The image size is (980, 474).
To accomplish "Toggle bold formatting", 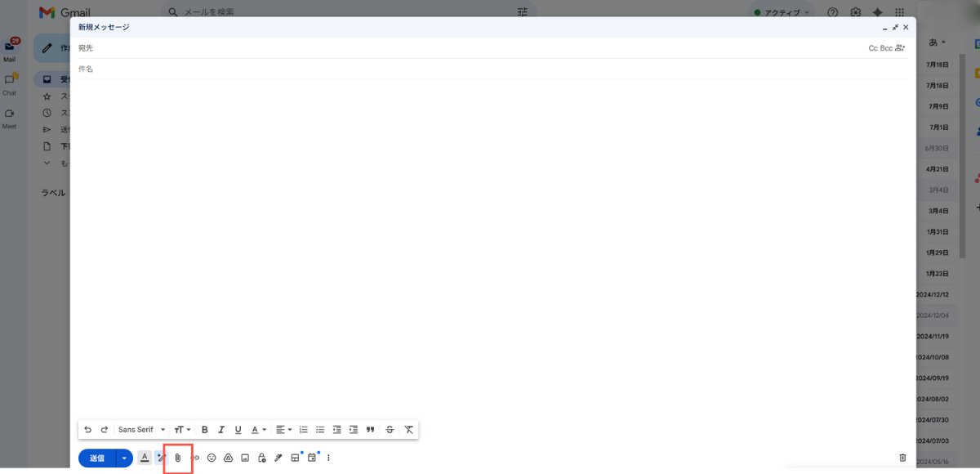I will pyautogui.click(x=205, y=430).
